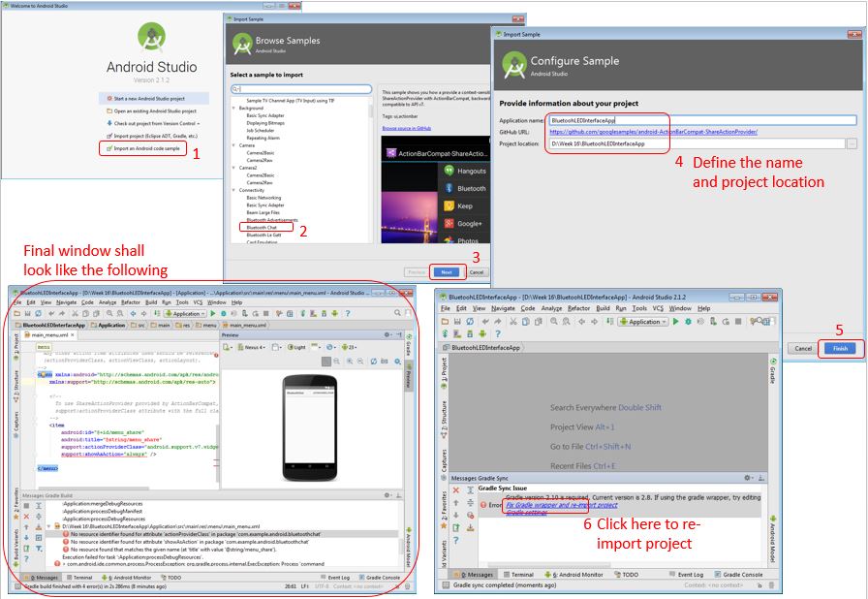Open Android Monitor tab in right window bottom bar

click(x=574, y=575)
